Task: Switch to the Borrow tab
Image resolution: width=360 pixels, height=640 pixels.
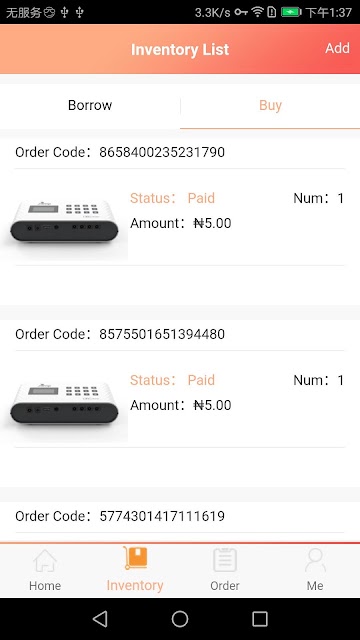Action: click(90, 105)
